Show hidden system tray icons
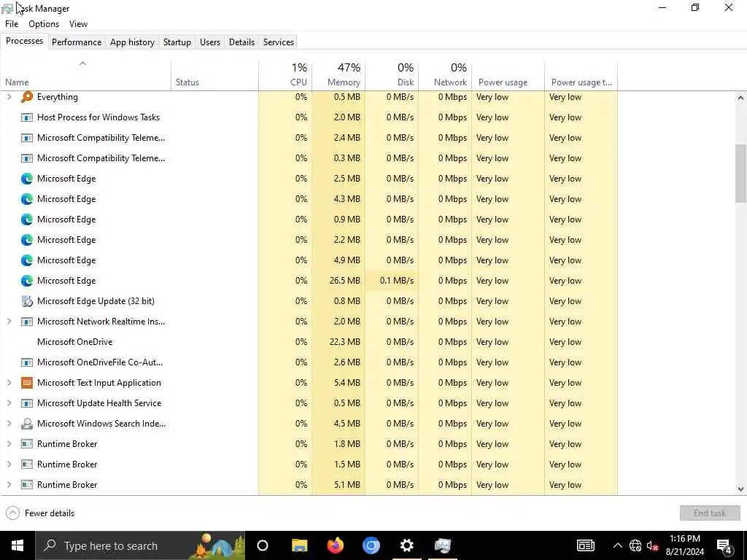 click(x=617, y=545)
